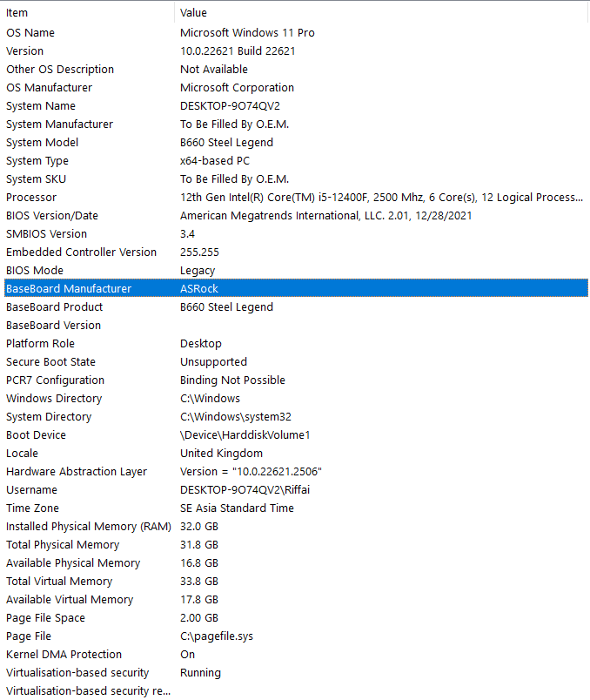The height and width of the screenshot is (700, 590).
Task: Click the \Device\HarddiskVolume1 value
Action: click(x=245, y=435)
